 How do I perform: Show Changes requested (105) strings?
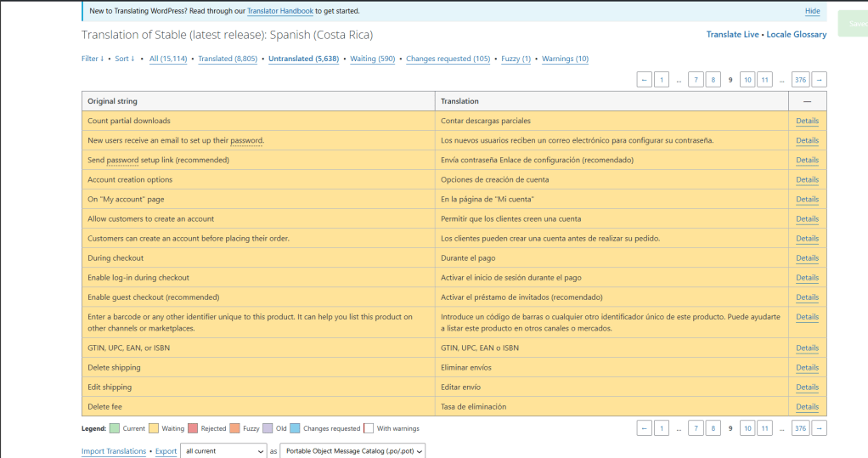448,59
